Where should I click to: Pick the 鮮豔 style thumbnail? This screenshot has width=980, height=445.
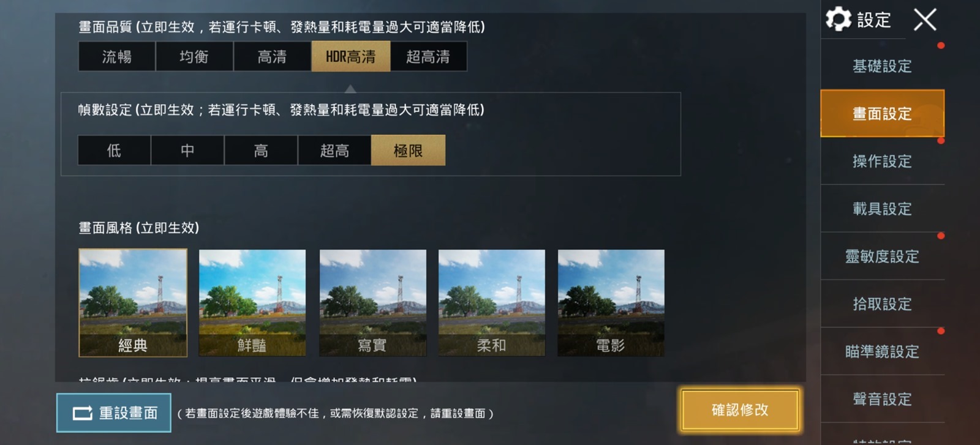coord(252,302)
